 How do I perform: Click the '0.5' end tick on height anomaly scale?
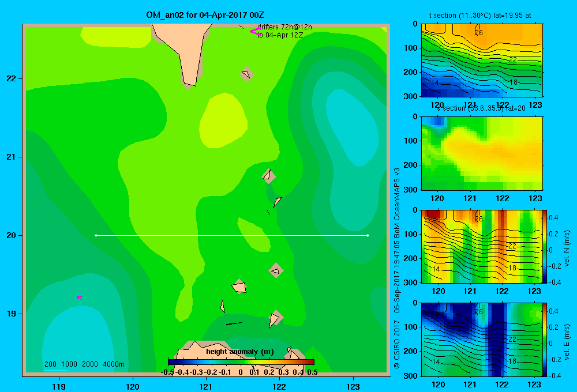click(312, 372)
